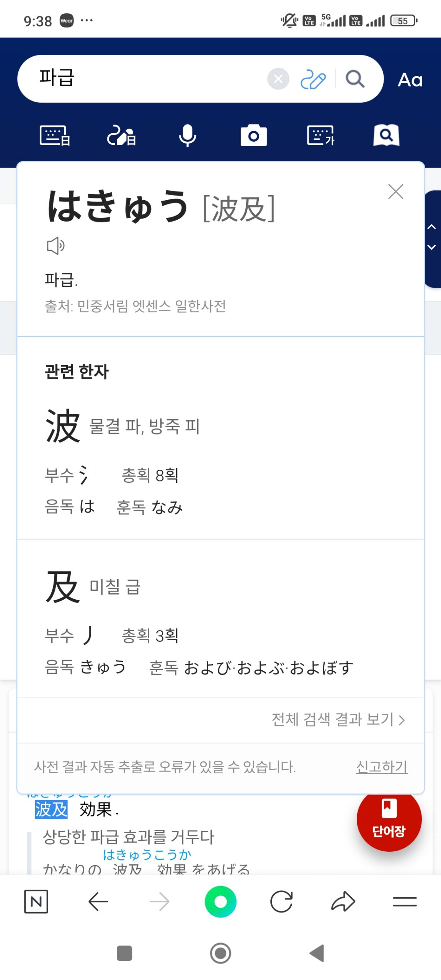Go to next result with down chevron

click(432, 247)
